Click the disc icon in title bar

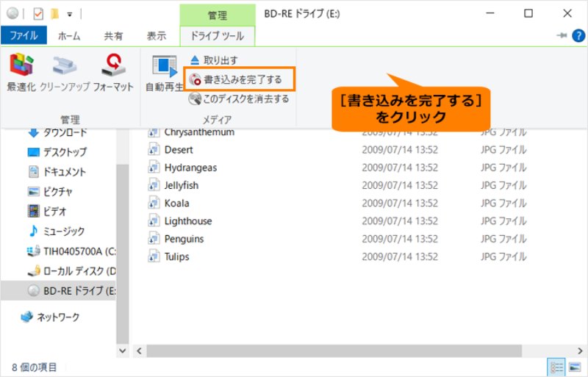point(12,13)
